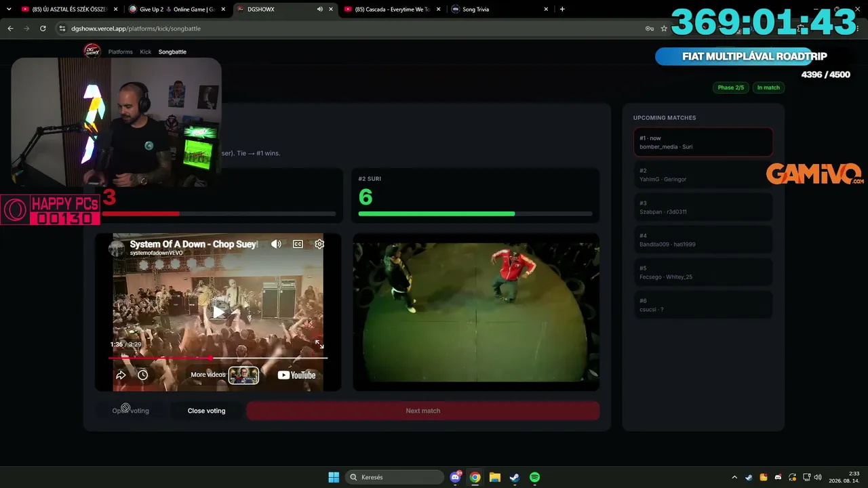Viewport: 868px width, 488px height.
Task: Open Google Chrome from the taskbar
Action: tap(475, 477)
